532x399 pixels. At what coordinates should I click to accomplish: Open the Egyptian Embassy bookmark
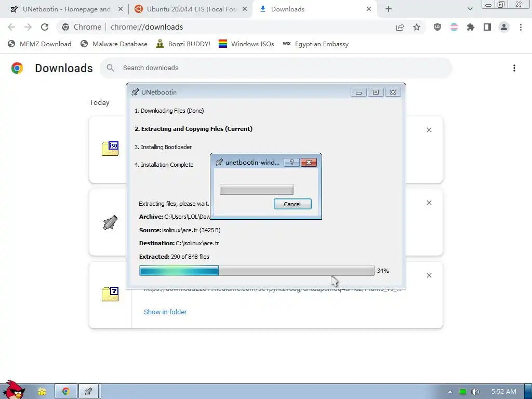click(315, 44)
